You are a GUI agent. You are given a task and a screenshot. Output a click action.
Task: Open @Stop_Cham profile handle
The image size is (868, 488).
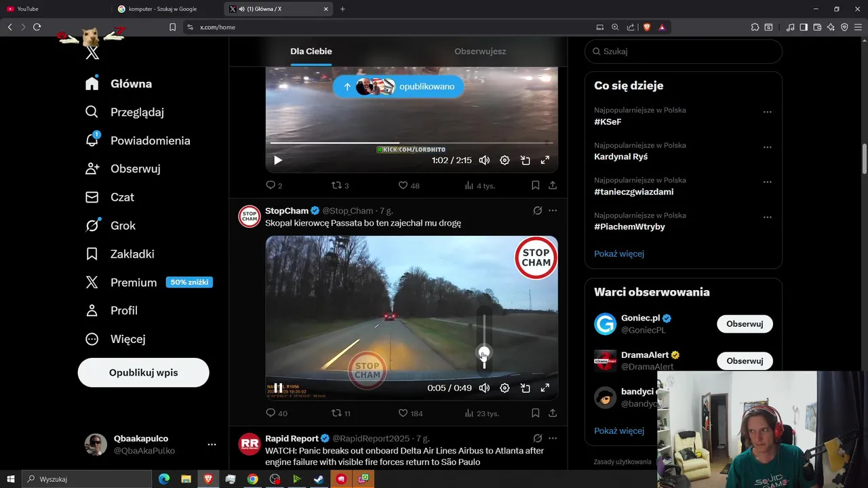[x=348, y=211]
